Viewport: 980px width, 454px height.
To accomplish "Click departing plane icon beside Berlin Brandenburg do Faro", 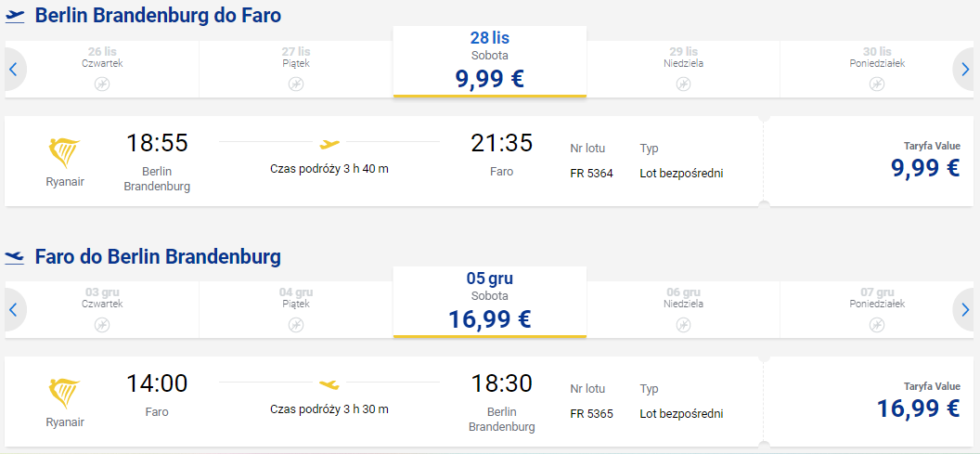I will coord(15,17).
